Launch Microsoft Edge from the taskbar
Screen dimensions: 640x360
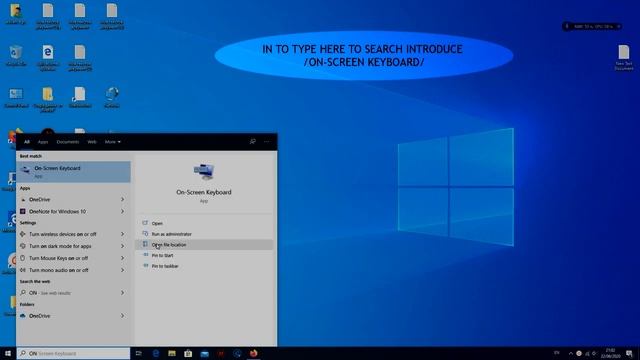pos(156,353)
